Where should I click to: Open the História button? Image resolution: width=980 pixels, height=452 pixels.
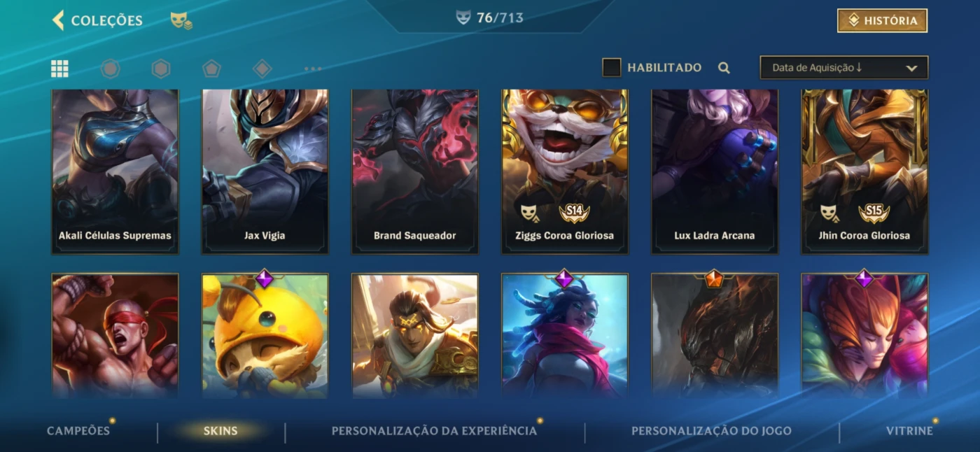882,21
